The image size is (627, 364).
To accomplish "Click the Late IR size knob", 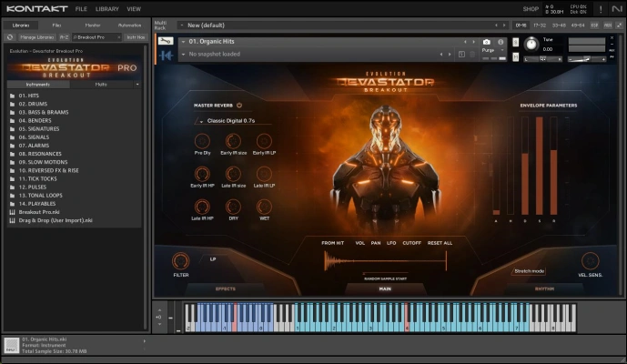I will pyautogui.click(x=233, y=174).
